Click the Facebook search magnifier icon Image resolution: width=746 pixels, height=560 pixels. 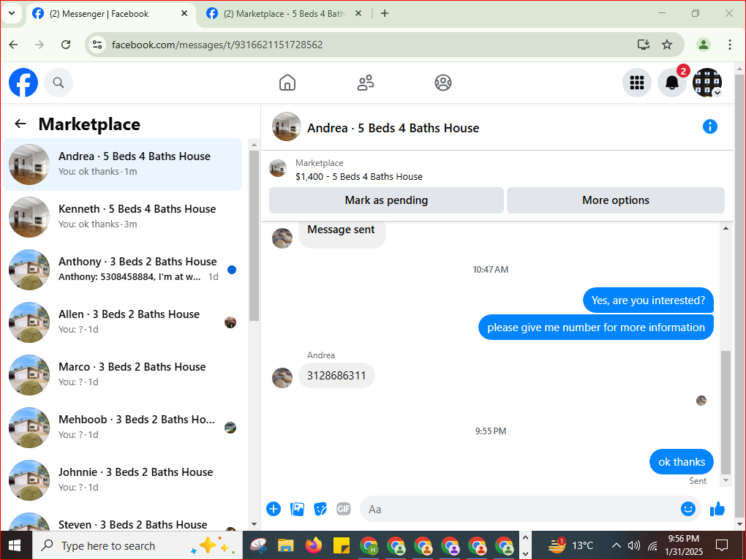click(59, 83)
